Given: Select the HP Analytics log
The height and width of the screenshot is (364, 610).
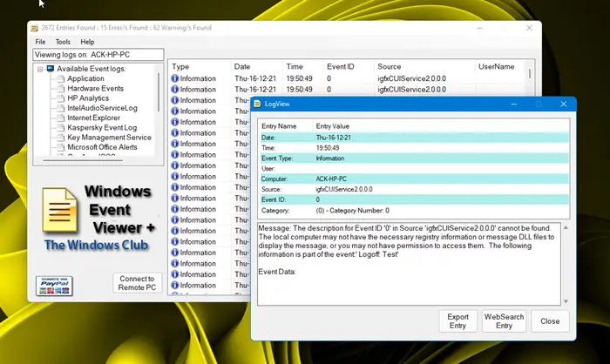Looking at the screenshot, I should (88, 98).
